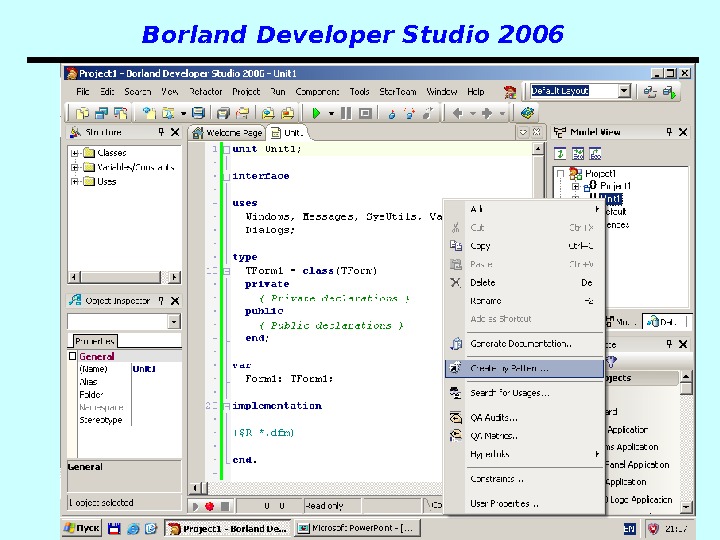This screenshot has width=720, height=540.
Task: Click the Program Reset stop icon
Action: [x=366, y=113]
